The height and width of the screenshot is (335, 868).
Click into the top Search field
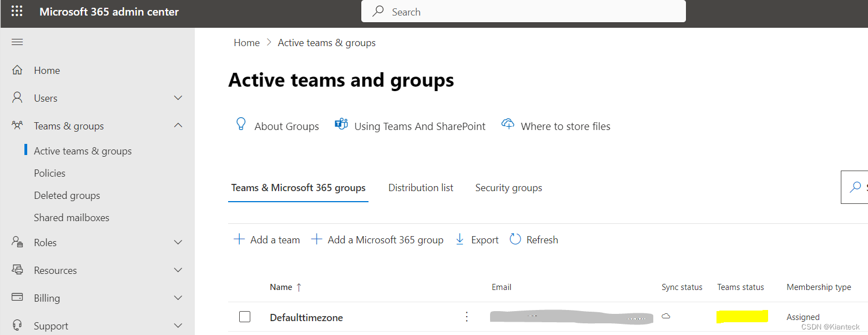523,11
